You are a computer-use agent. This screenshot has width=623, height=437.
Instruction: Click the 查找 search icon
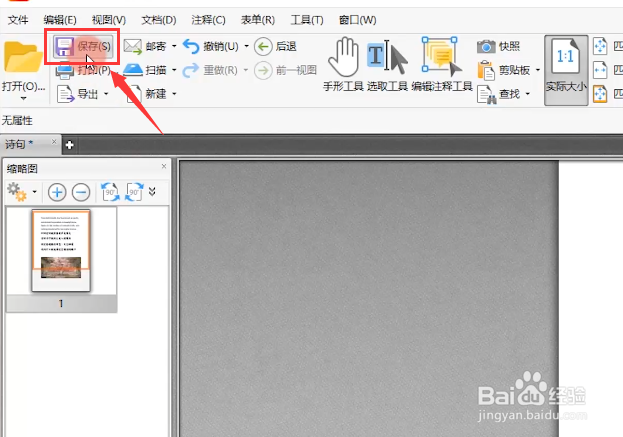coord(487,95)
